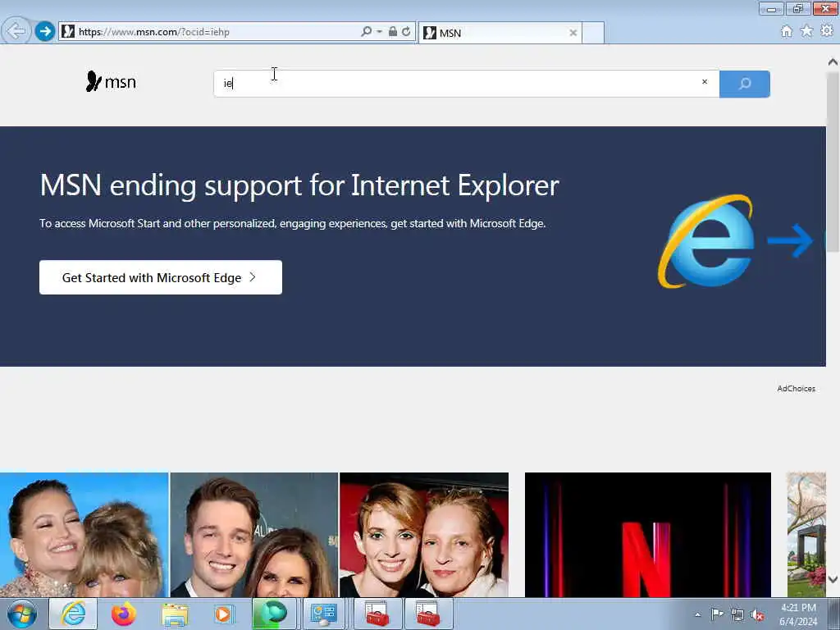Click Get Started with Microsoft Edge
This screenshot has height=630, width=840.
click(161, 277)
